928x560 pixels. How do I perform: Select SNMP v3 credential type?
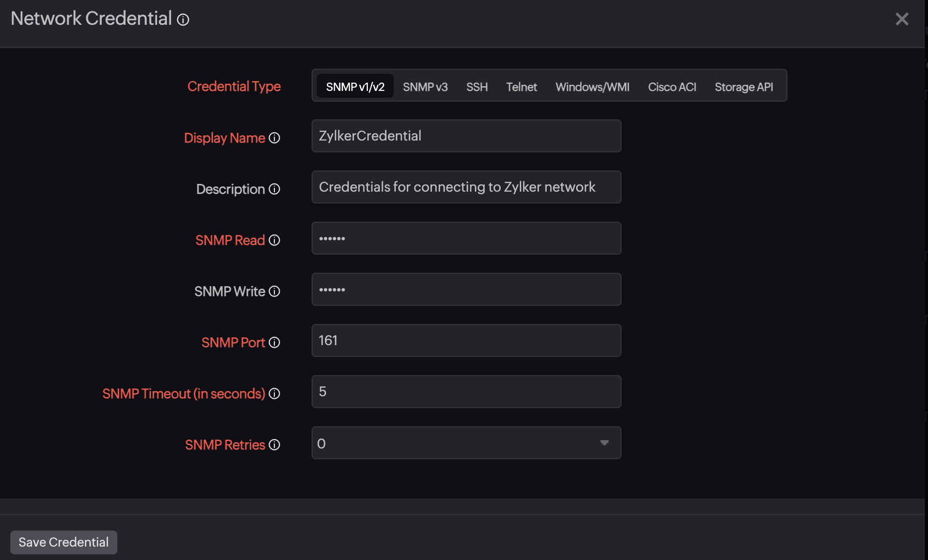click(x=425, y=87)
